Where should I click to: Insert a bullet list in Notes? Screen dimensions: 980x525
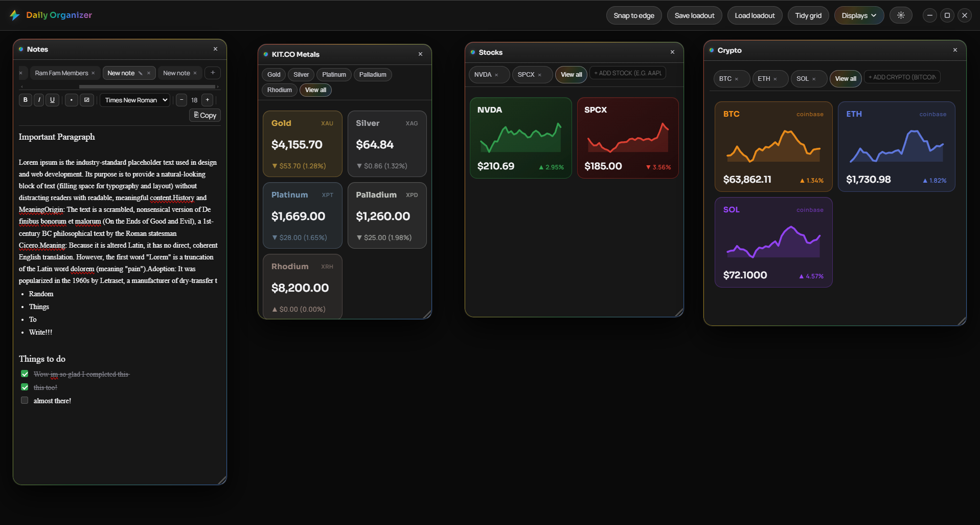tap(72, 100)
